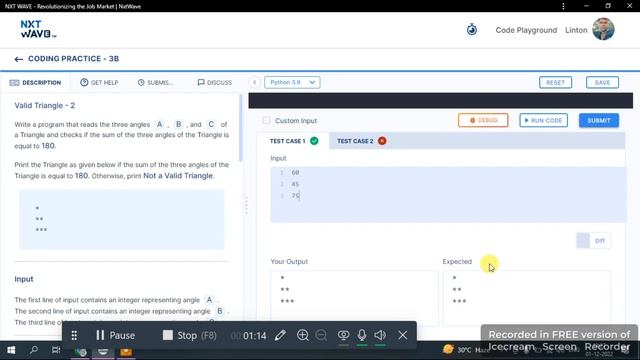The height and width of the screenshot is (360, 640).
Task: Open the Python 3.8 language dropdown
Action: point(292,82)
